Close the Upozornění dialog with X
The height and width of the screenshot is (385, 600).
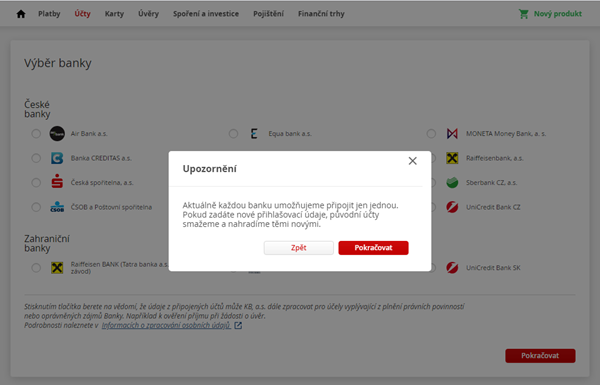[x=412, y=161]
